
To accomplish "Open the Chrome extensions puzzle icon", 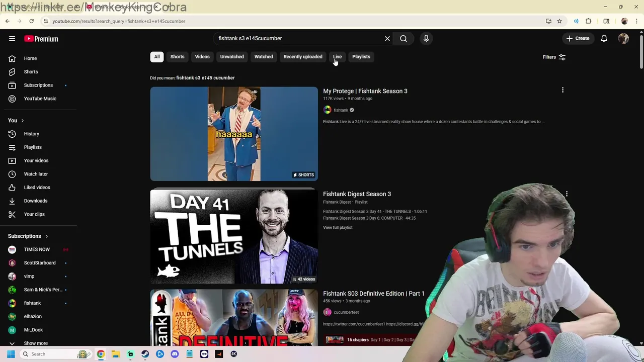I will click(x=589, y=21).
